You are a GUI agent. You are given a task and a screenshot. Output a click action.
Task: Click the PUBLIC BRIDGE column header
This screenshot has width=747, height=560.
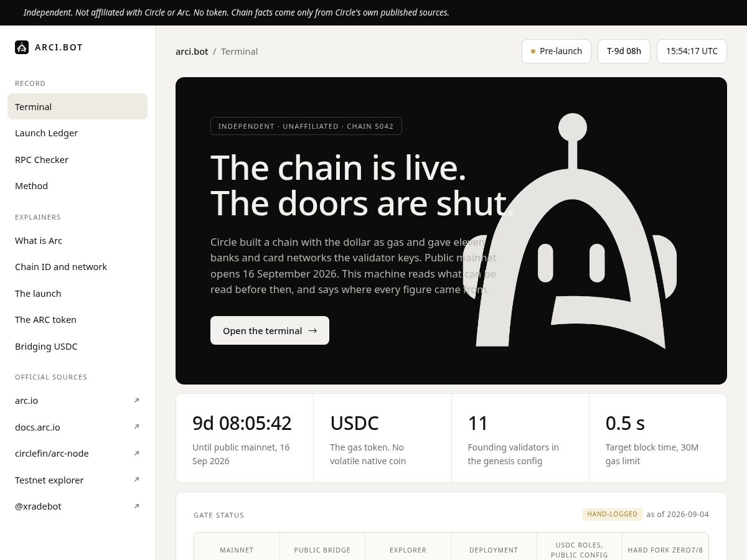322,550
